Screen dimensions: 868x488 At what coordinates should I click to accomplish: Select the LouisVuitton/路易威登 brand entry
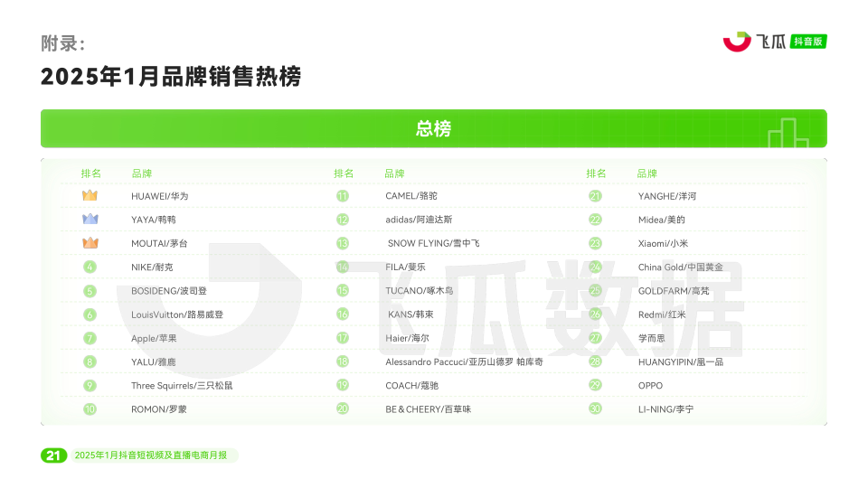click(177, 314)
